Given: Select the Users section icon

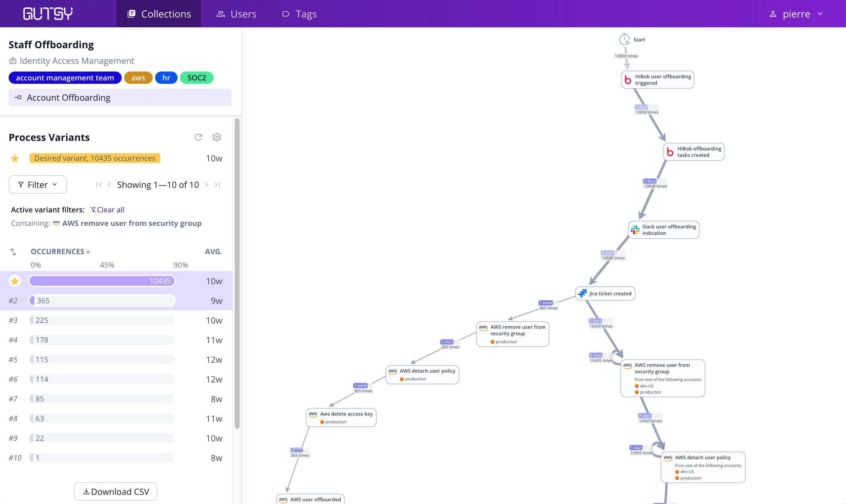Looking at the screenshot, I should [220, 14].
